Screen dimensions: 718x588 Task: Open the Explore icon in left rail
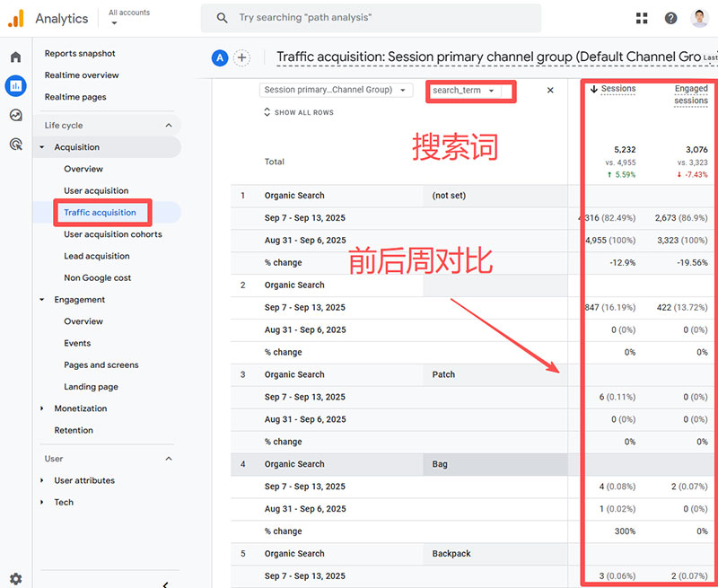15,115
